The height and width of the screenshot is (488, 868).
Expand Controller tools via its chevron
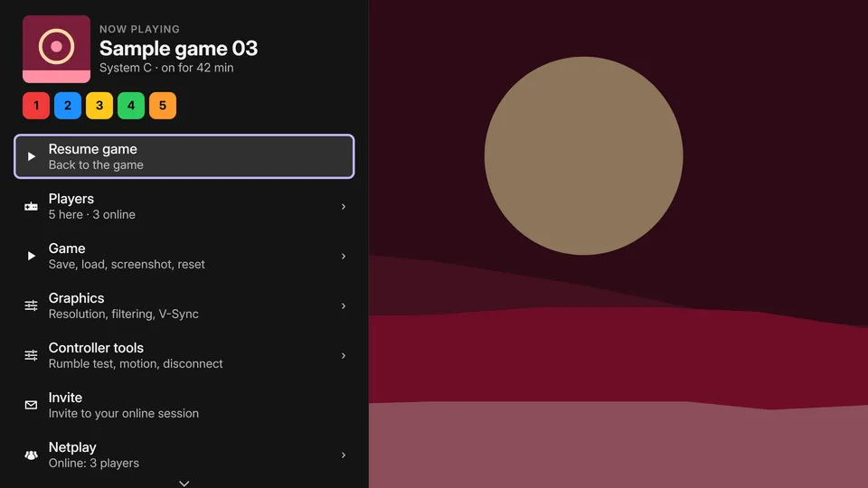(x=344, y=356)
